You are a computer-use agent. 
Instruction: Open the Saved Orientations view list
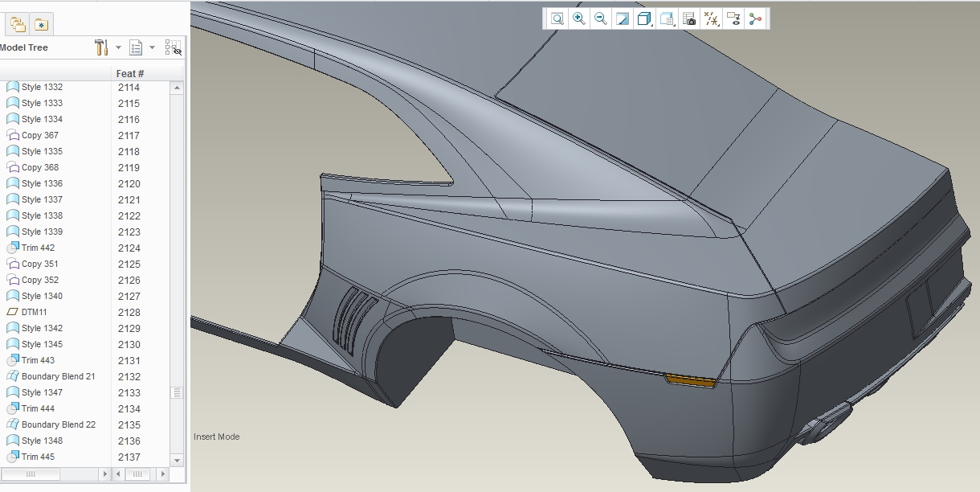pos(667,18)
